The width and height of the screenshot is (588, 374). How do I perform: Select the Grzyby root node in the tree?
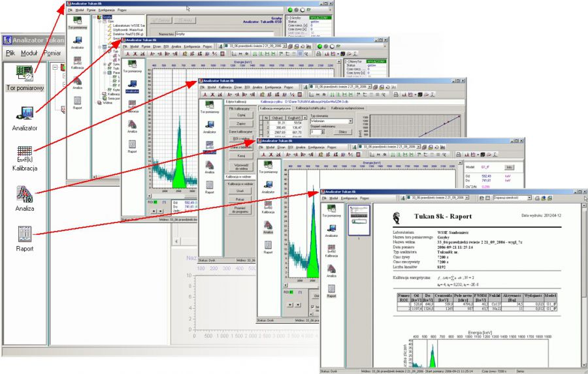[x=107, y=17]
